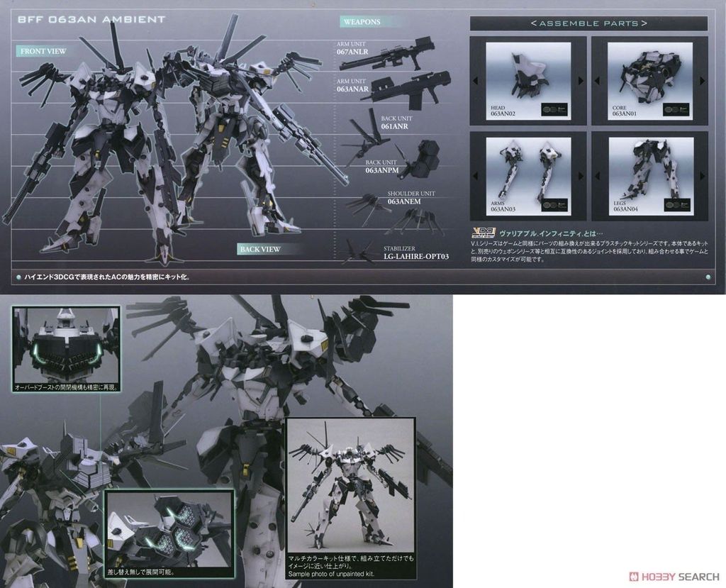This screenshot has height=588, width=726.
Task: Open the HEAD 063AN02 part thumbnail
Action: 528,81
